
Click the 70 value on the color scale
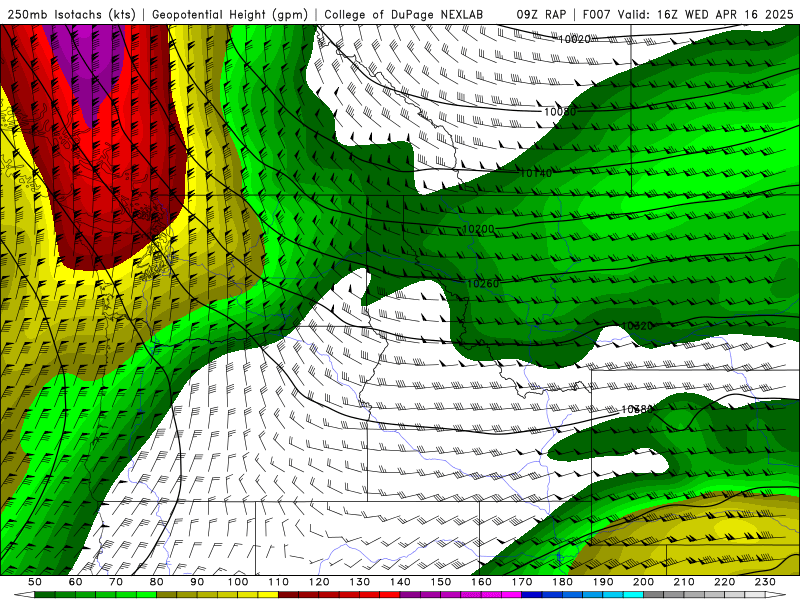tap(116, 582)
